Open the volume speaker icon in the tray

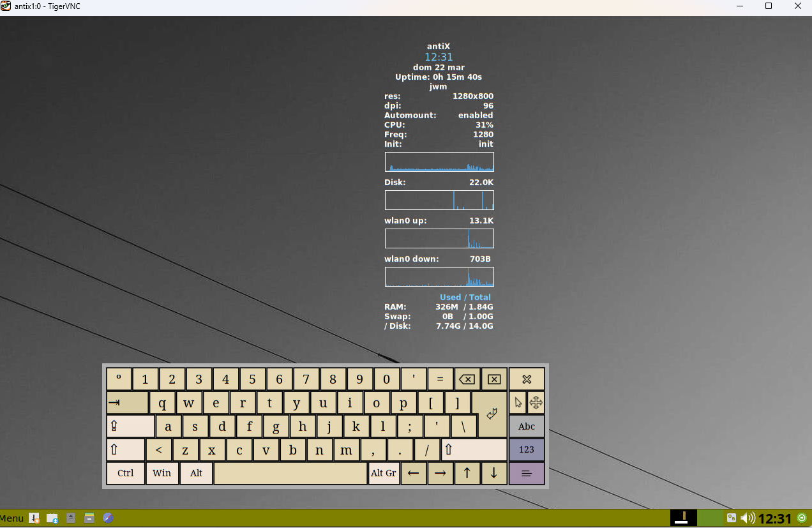coord(747,518)
